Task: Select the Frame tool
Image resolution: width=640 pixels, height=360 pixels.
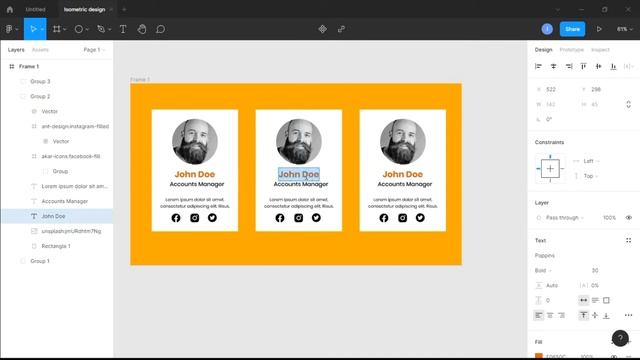Action: click(57, 29)
